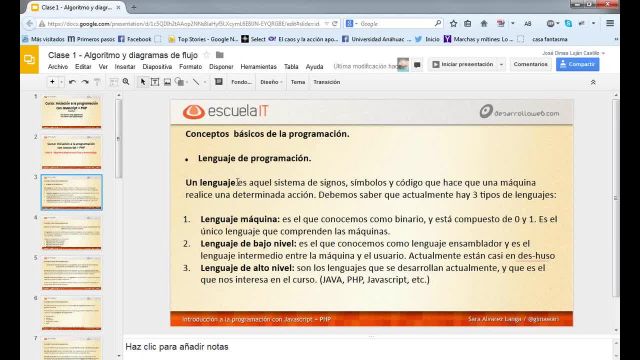
Task: Open the chat icon near the collaborator avatar
Action: 417,64
